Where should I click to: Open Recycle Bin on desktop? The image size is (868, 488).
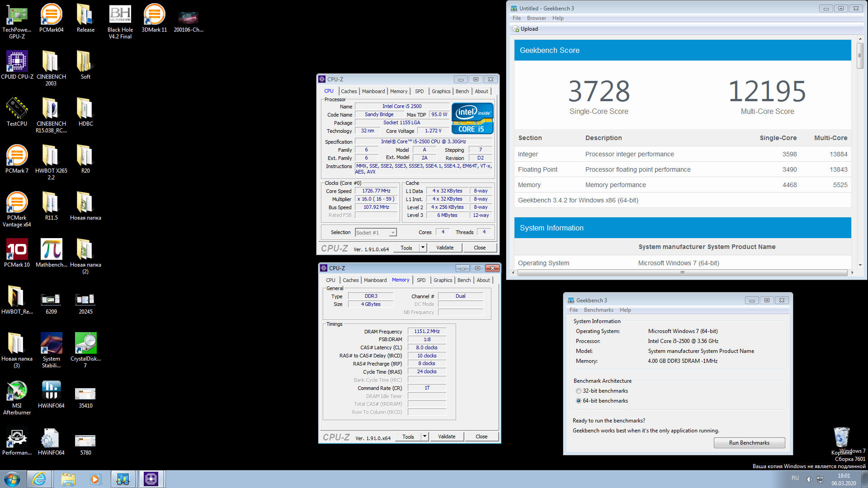click(x=841, y=441)
